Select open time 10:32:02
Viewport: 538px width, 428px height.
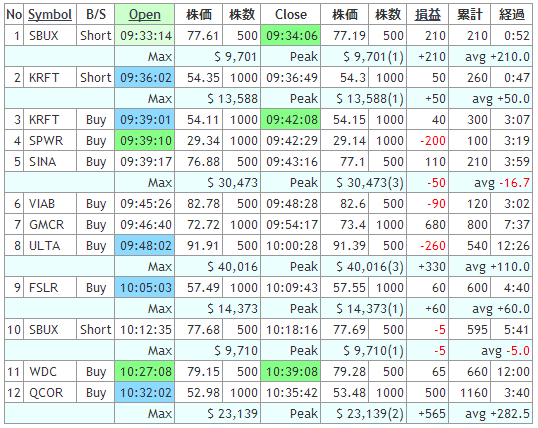(x=144, y=393)
